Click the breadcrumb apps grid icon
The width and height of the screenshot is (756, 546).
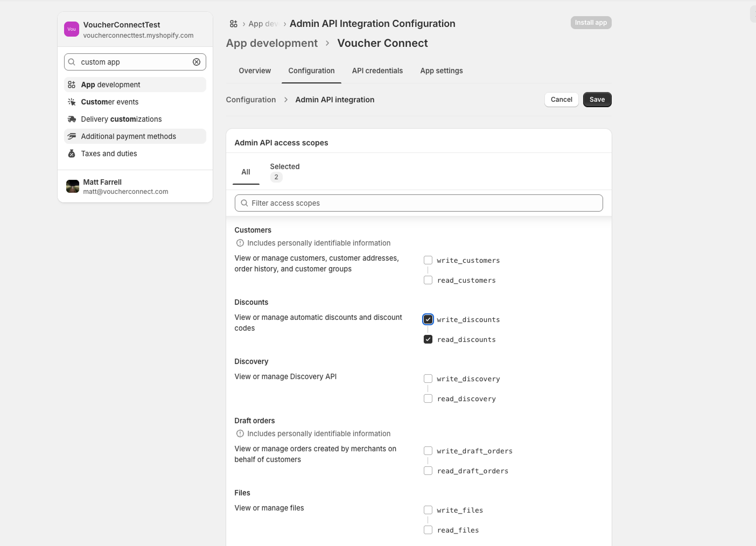(x=234, y=24)
